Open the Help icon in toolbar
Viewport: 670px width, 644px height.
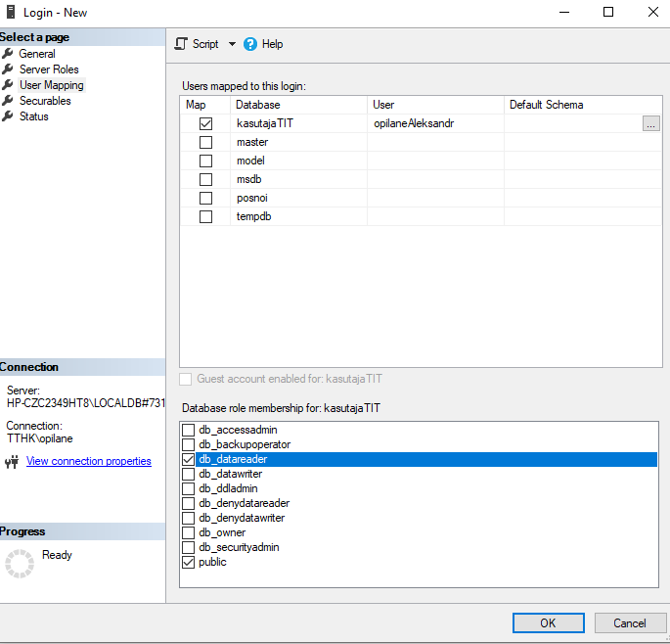click(x=250, y=44)
